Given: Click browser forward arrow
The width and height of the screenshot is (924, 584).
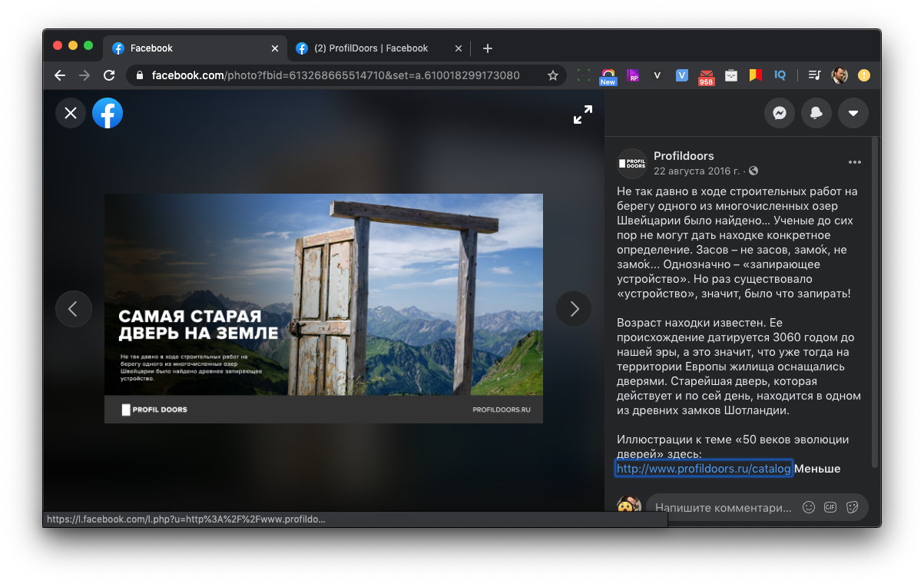Looking at the screenshot, I should click(x=84, y=75).
